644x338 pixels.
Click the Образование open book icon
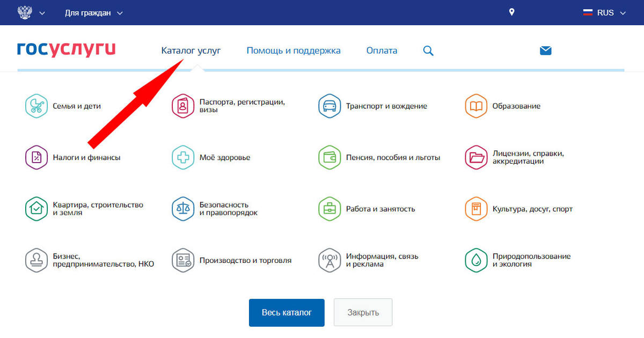[475, 106]
